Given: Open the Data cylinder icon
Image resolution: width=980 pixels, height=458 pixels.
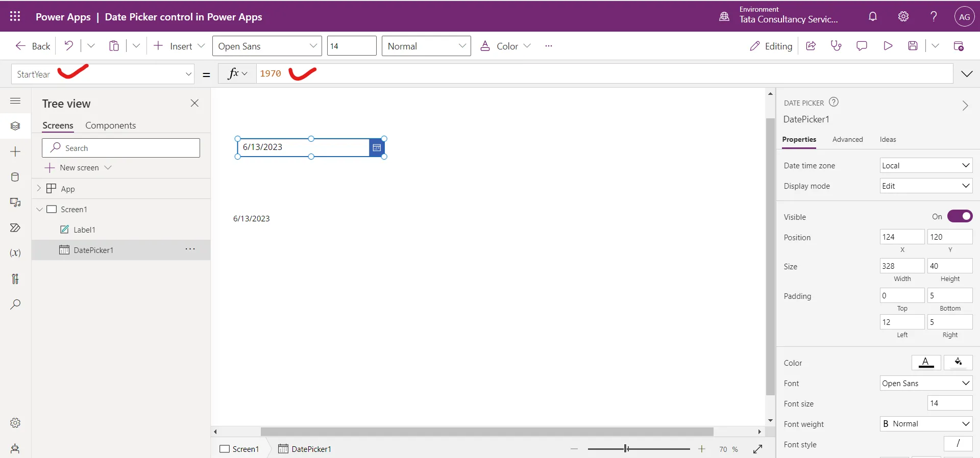Looking at the screenshot, I should [x=15, y=177].
